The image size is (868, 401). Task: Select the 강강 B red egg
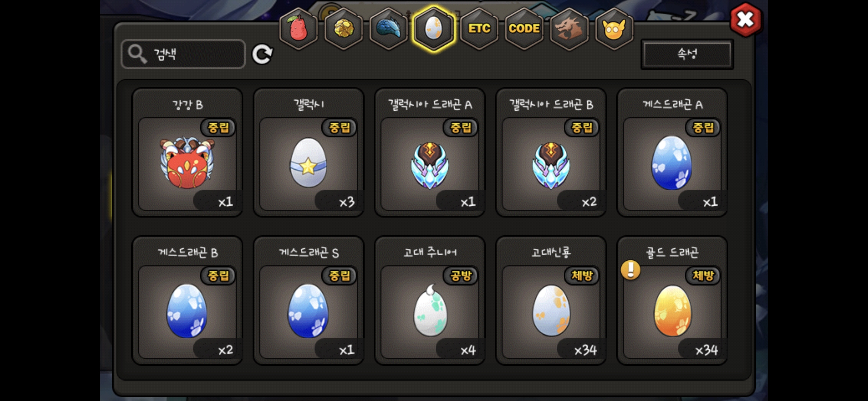pyautogui.click(x=188, y=152)
